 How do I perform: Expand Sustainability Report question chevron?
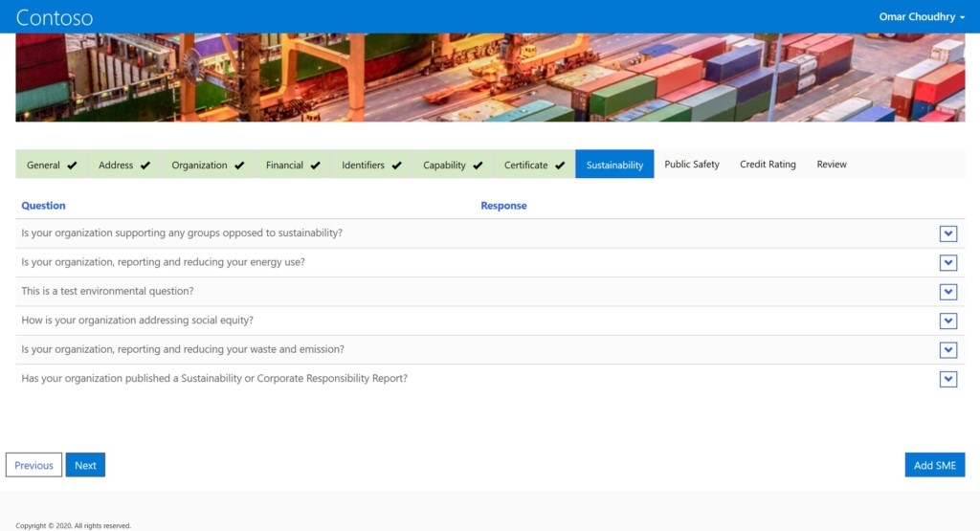[x=947, y=379]
